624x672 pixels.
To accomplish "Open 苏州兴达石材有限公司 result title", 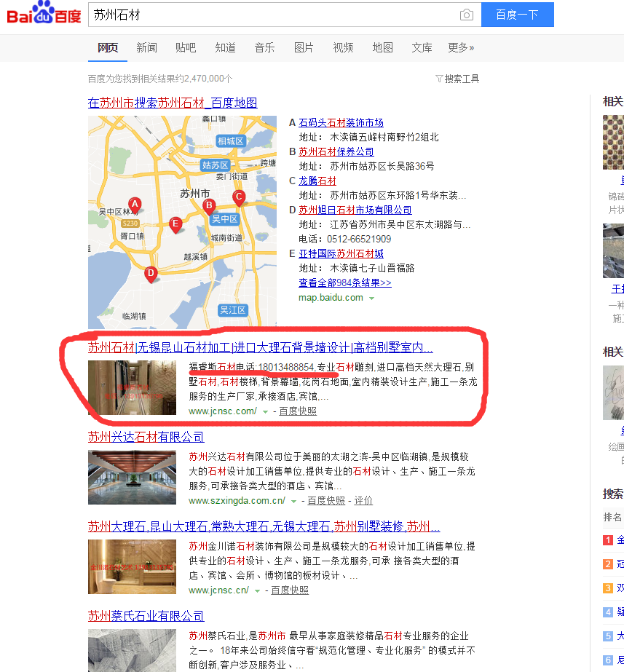I will click(146, 437).
